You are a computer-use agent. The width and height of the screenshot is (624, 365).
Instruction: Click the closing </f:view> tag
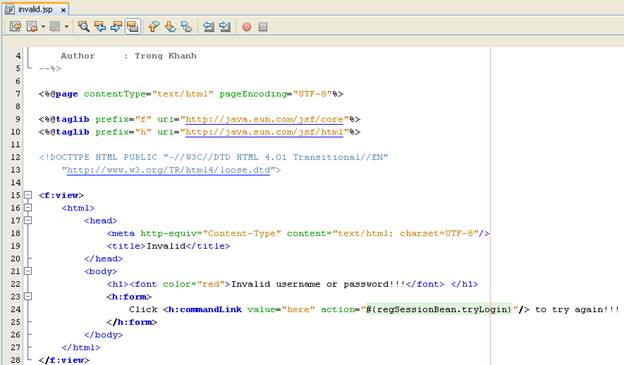[64, 360]
